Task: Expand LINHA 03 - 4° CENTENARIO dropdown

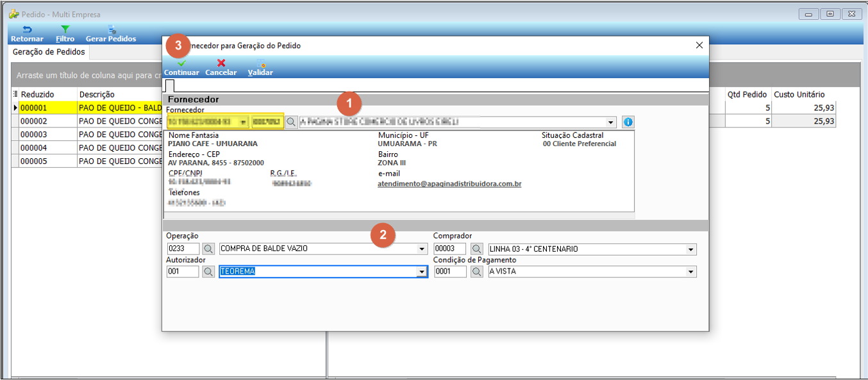Action: tap(691, 249)
